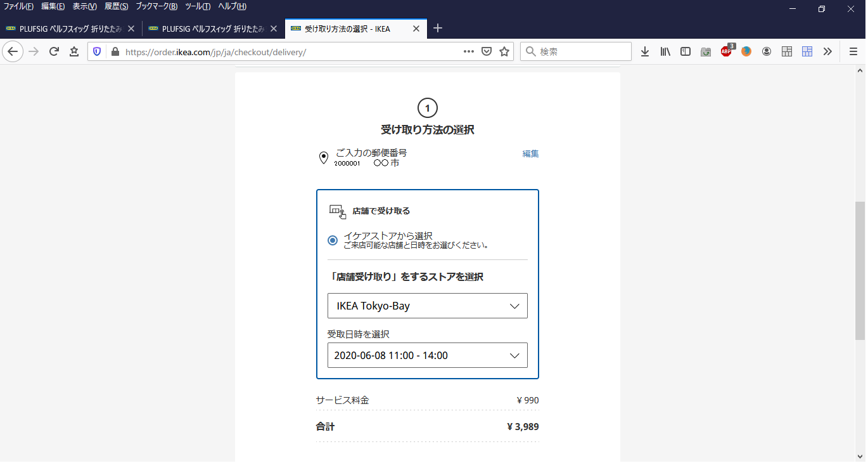This screenshot has width=868, height=463.
Task: View site security padlock info
Action: [115, 52]
